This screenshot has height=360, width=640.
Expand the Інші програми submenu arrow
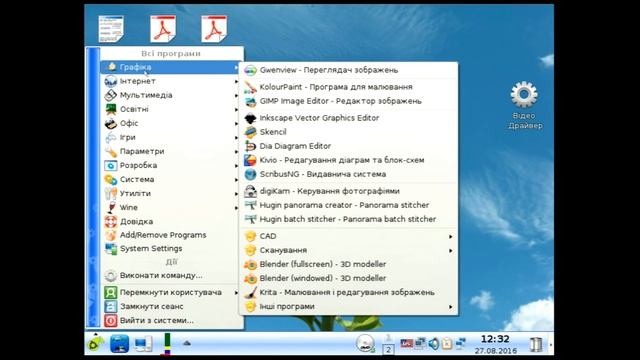[x=451, y=307]
